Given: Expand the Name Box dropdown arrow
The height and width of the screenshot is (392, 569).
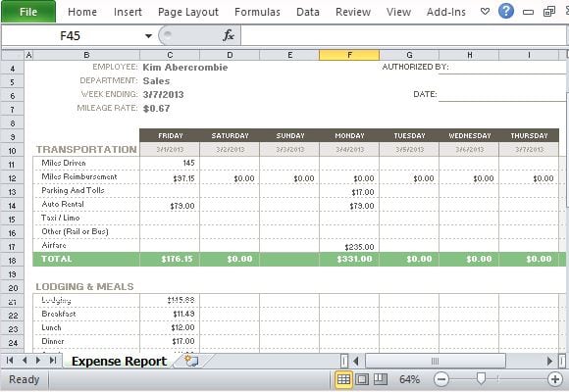Looking at the screenshot, I should [x=148, y=36].
